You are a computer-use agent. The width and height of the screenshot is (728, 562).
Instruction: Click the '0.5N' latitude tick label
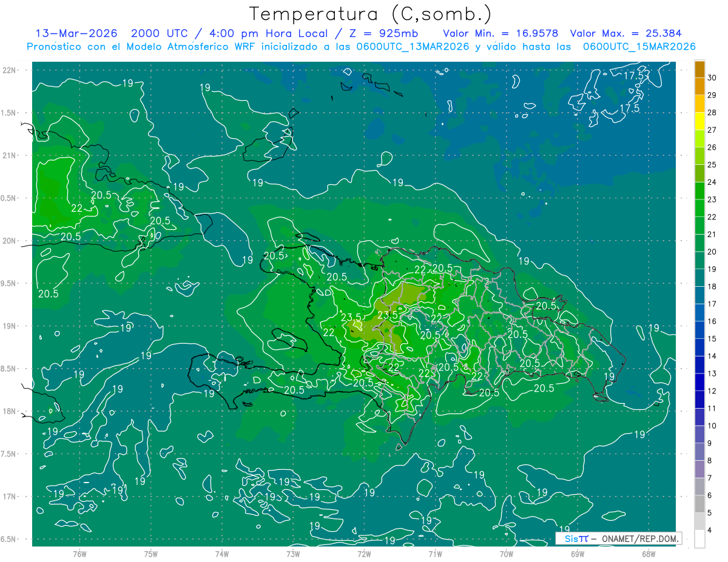tap(9, 198)
